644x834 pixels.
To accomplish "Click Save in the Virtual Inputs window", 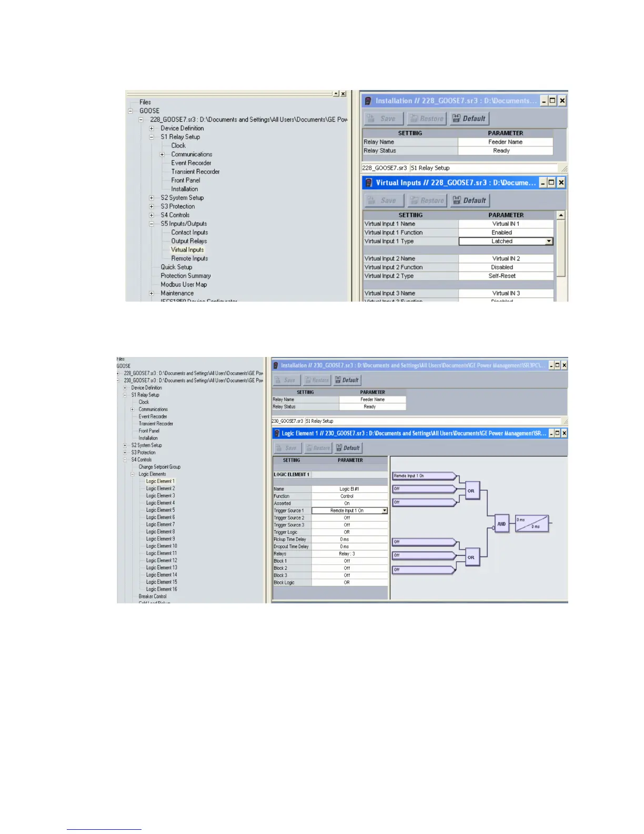I will 384,201.
